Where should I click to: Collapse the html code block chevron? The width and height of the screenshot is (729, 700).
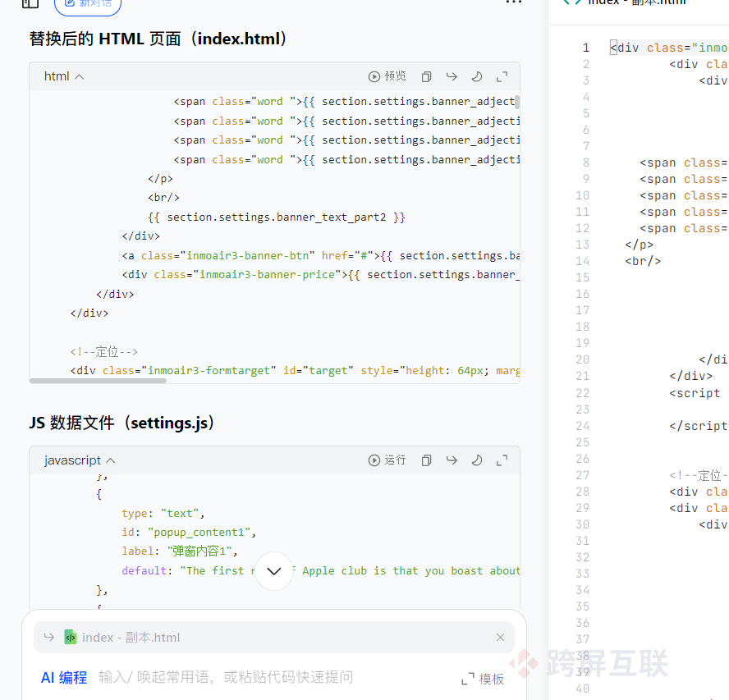coord(80,76)
